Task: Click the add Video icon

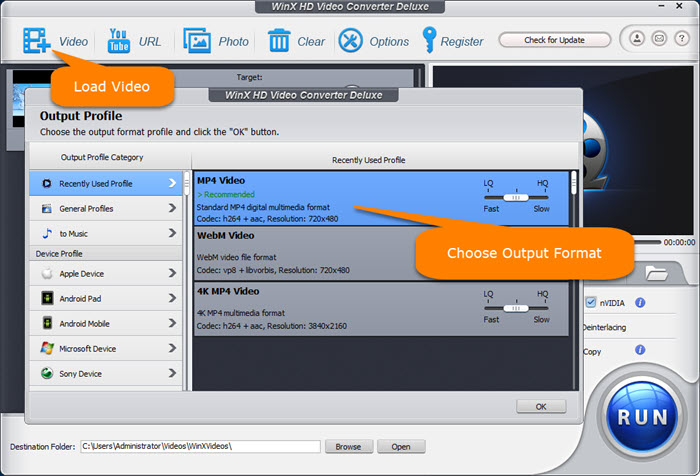Action: point(36,41)
